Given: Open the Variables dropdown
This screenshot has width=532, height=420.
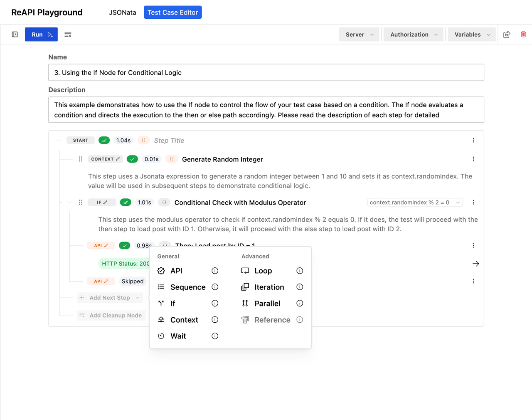Looking at the screenshot, I should coord(472,35).
